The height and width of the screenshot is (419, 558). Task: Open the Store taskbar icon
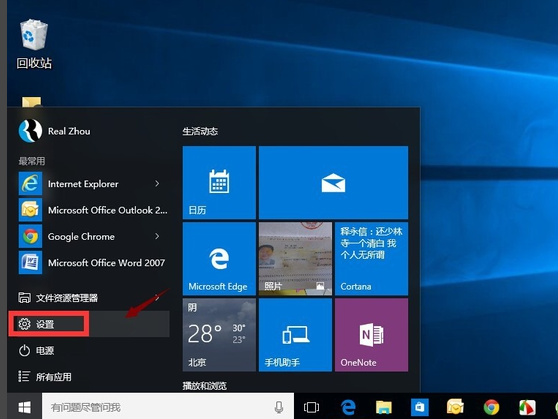point(420,407)
